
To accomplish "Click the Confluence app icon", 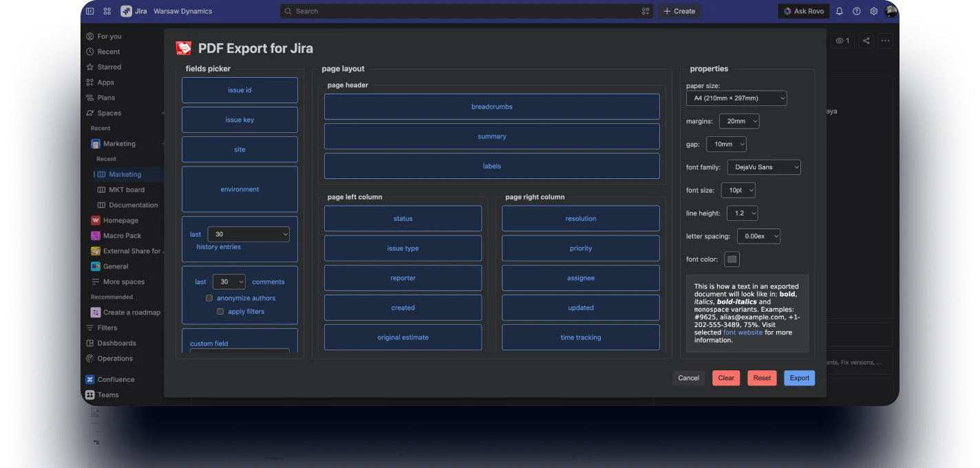I will tap(90, 379).
